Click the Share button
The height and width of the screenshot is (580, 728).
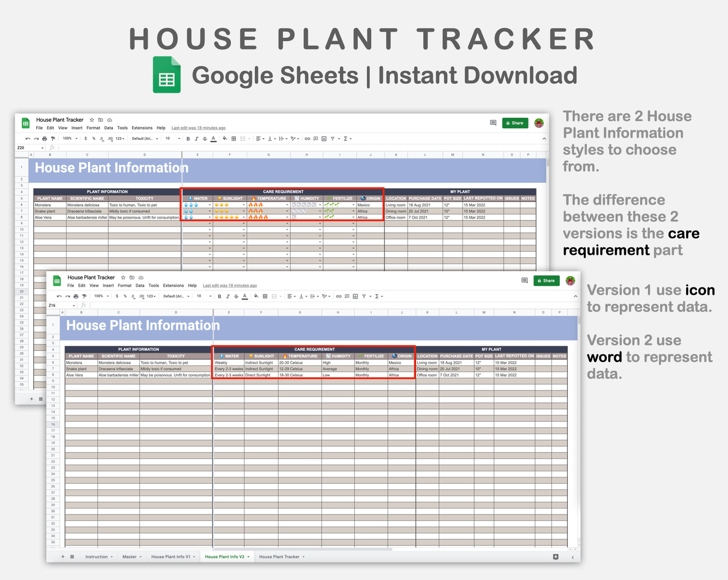click(x=546, y=280)
